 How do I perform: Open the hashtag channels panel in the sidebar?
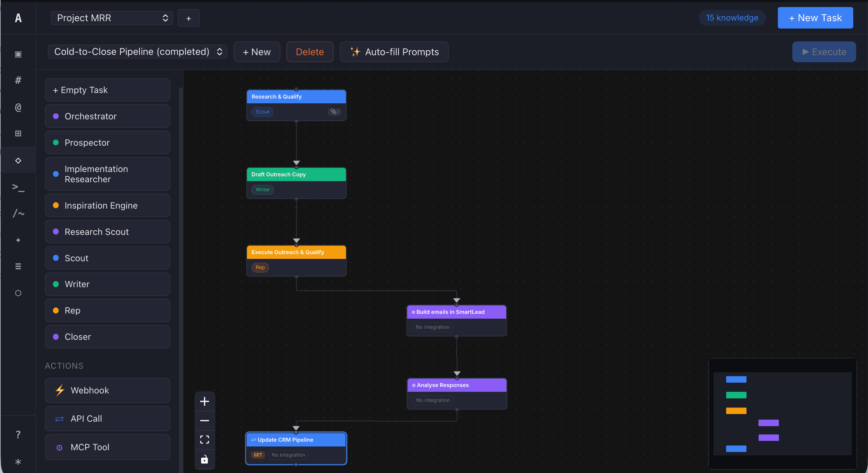click(18, 80)
